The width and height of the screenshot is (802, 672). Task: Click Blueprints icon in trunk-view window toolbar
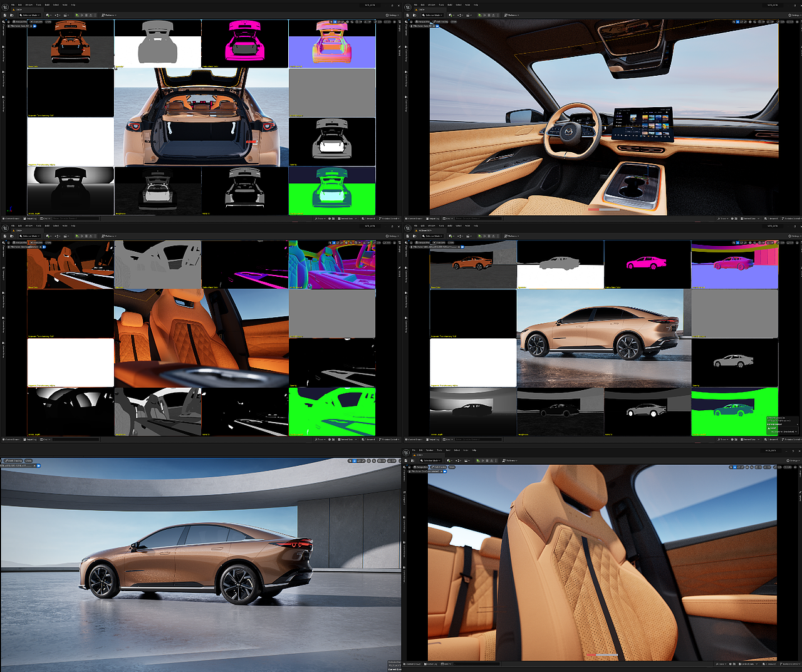tap(58, 15)
